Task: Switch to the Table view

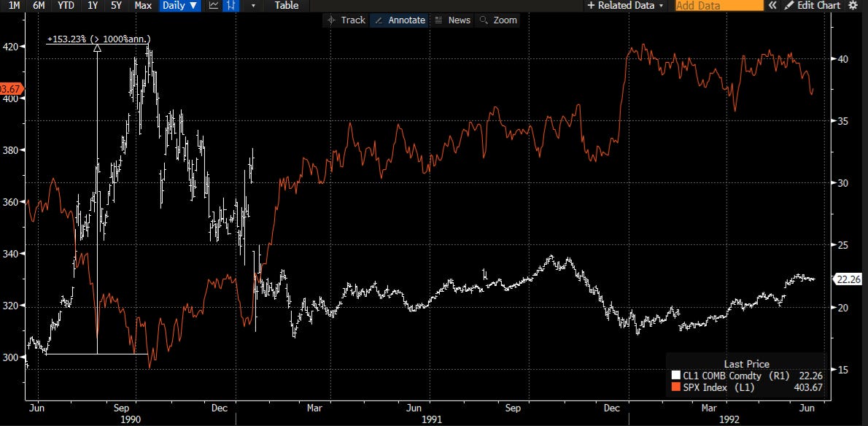Action: [x=287, y=5]
